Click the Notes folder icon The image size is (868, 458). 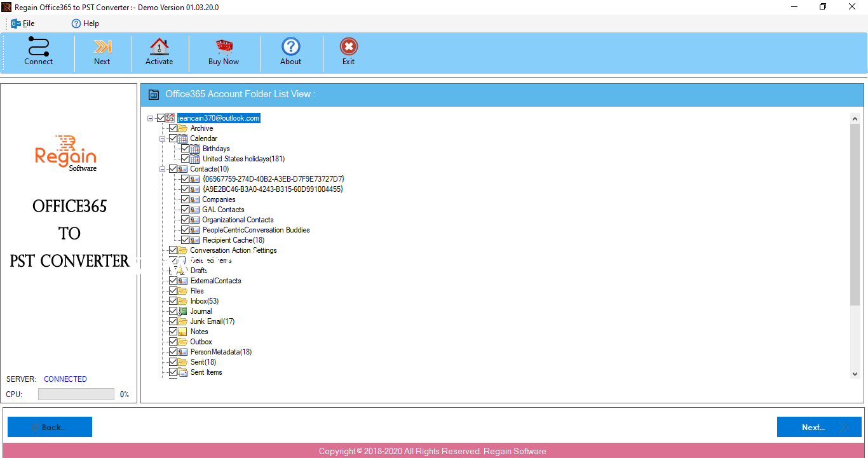point(183,332)
